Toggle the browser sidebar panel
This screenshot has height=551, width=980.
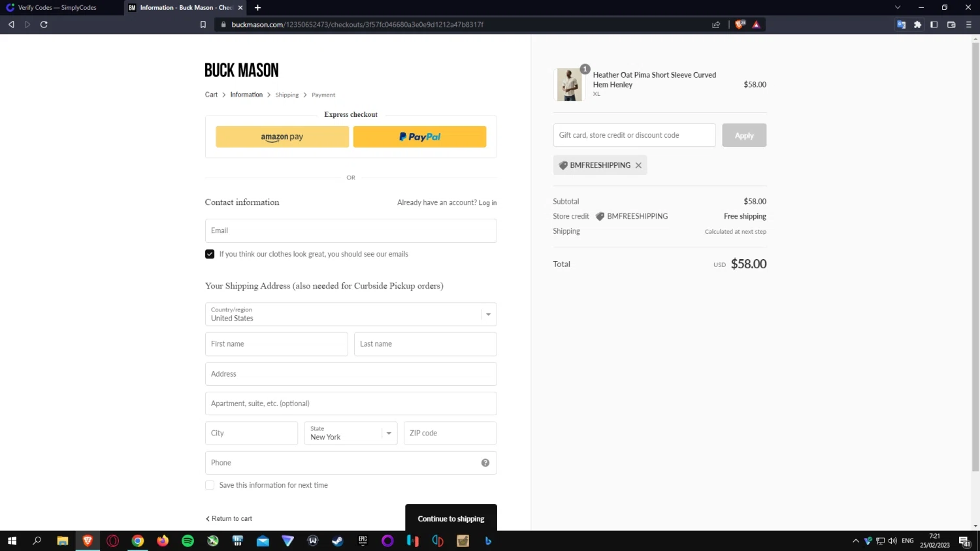pos(934,25)
